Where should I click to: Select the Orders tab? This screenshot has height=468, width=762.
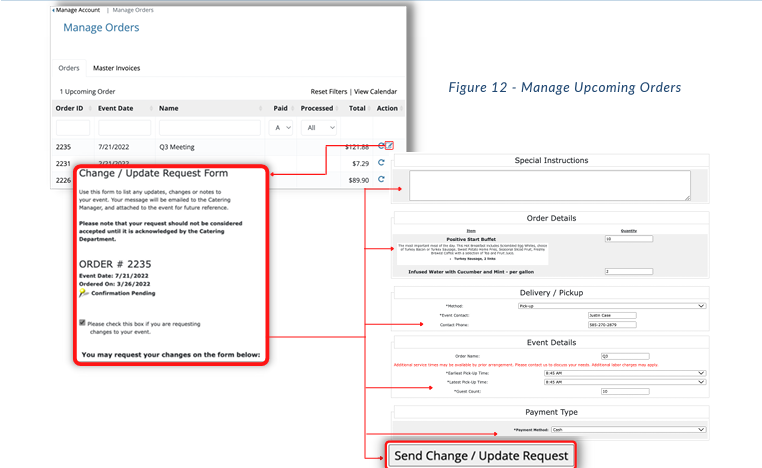pyautogui.click(x=69, y=68)
